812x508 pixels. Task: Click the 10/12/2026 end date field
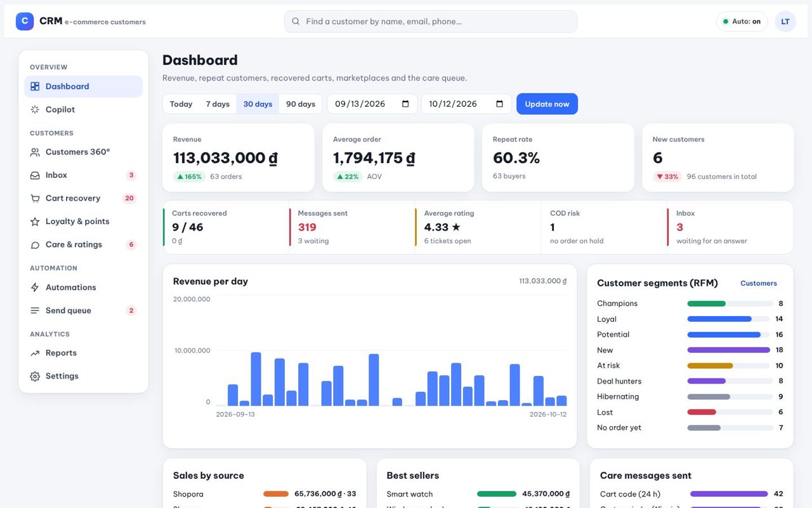pos(466,104)
